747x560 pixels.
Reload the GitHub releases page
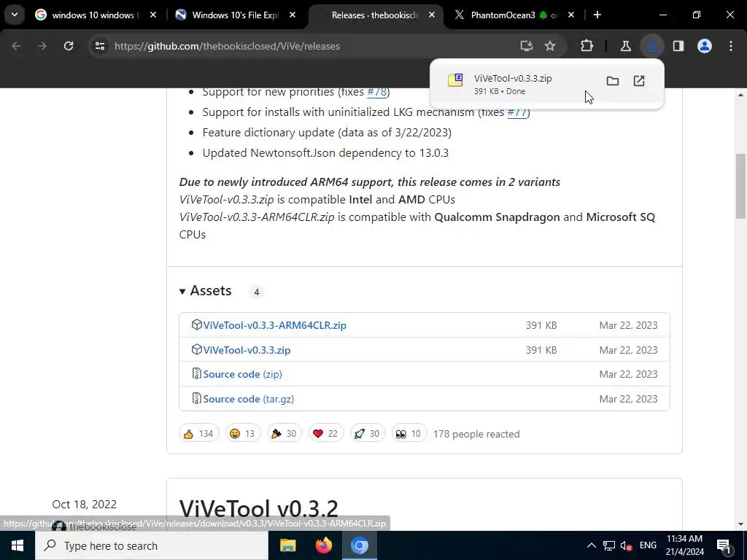pyautogui.click(x=69, y=46)
